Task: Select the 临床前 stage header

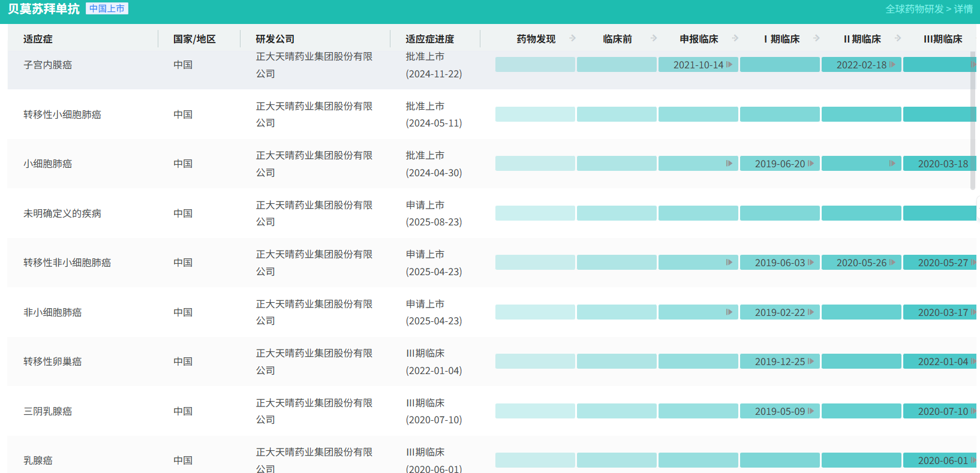Action: point(617,39)
